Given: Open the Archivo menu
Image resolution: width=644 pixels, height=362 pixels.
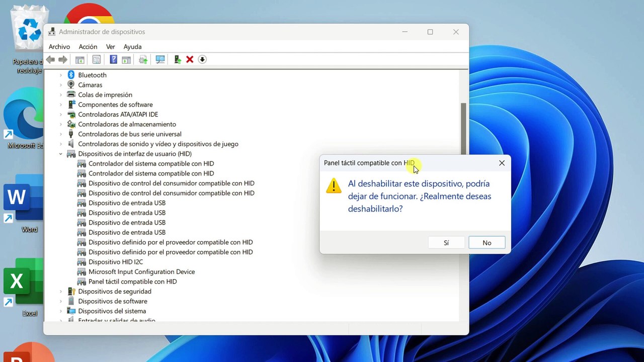Looking at the screenshot, I should [x=59, y=47].
